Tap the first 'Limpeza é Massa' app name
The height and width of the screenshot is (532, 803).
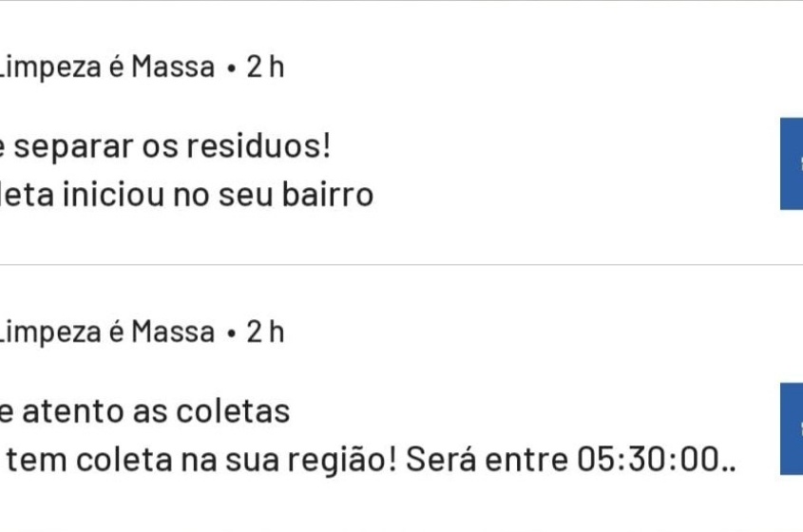106,67
